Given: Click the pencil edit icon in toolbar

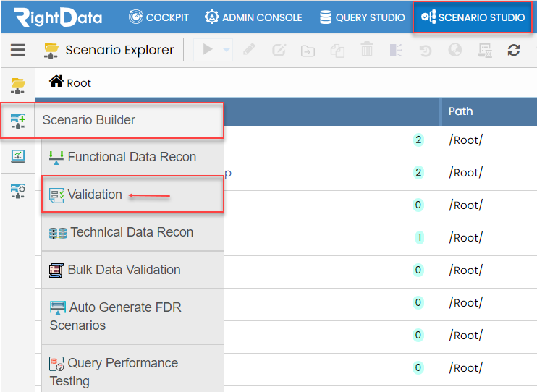Looking at the screenshot, I should pos(249,50).
